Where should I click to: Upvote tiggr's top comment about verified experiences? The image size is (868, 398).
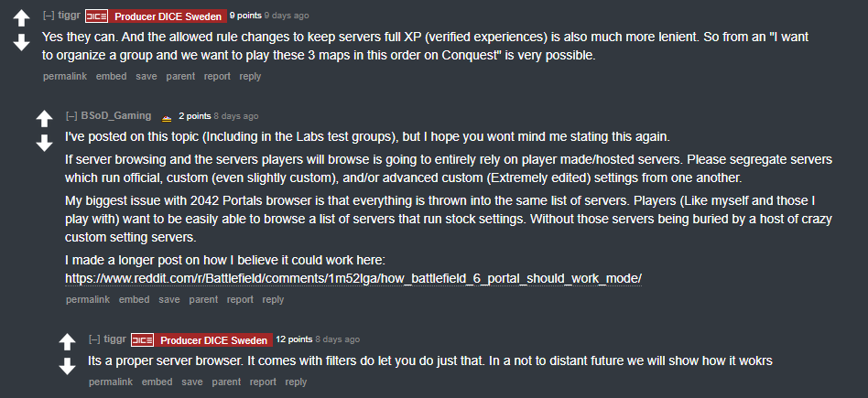20,19
